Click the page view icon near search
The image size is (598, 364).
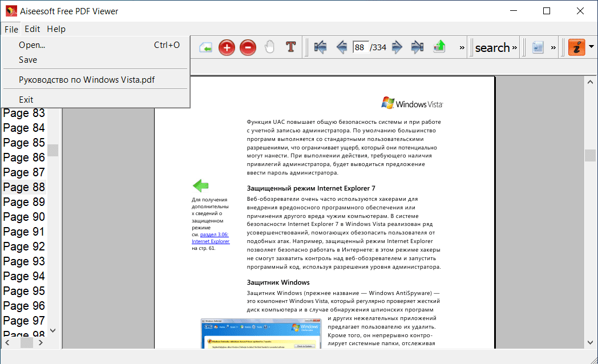[x=538, y=47]
